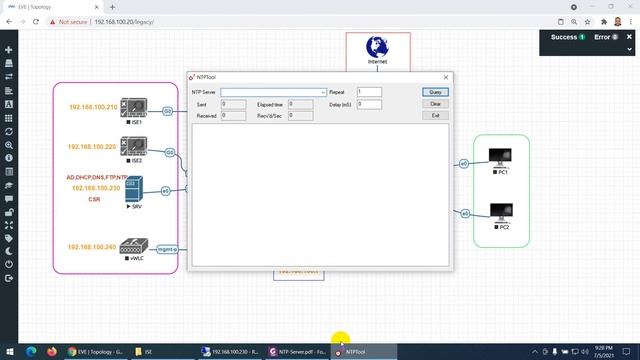This screenshot has height=360, width=640.
Task: Toggle night mode moon icon
Action: [x=9, y=251]
